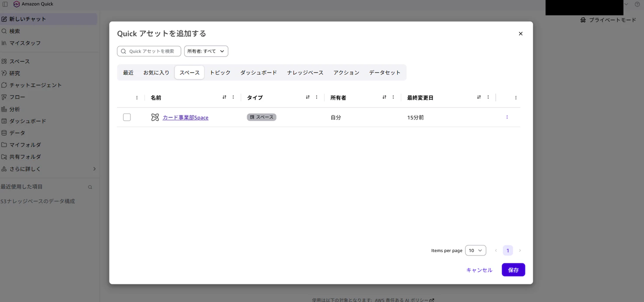Viewport: 644px width, 302px height.
Task: Click the 保存 button
Action: 514,270
